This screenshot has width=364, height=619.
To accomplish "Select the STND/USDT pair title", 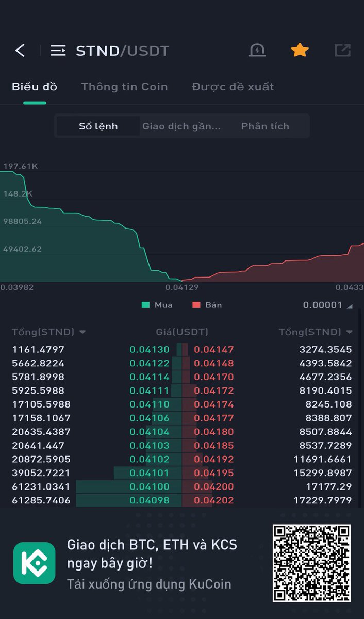I will click(123, 51).
